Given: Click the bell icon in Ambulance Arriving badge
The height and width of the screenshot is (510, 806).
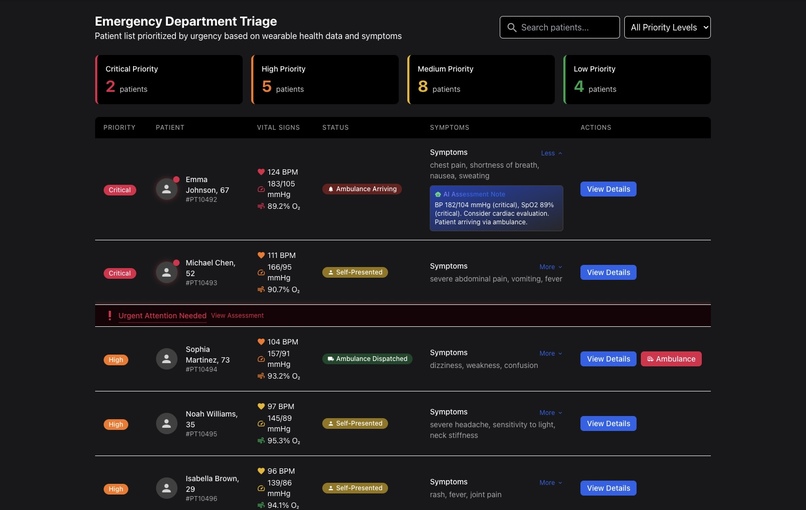Looking at the screenshot, I should (x=331, y=189).
